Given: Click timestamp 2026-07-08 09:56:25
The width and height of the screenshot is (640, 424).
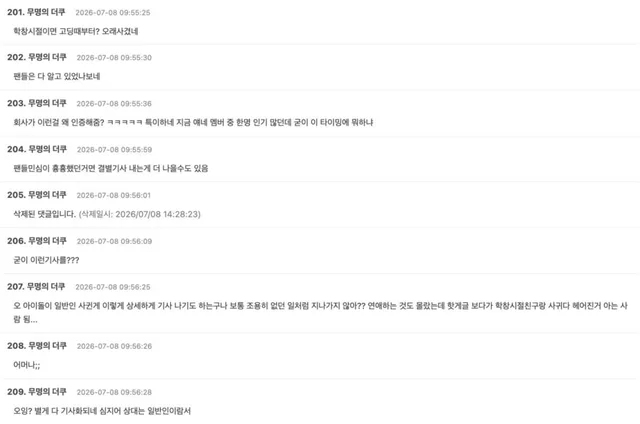Looking at the screenshot, I should 113,287.
